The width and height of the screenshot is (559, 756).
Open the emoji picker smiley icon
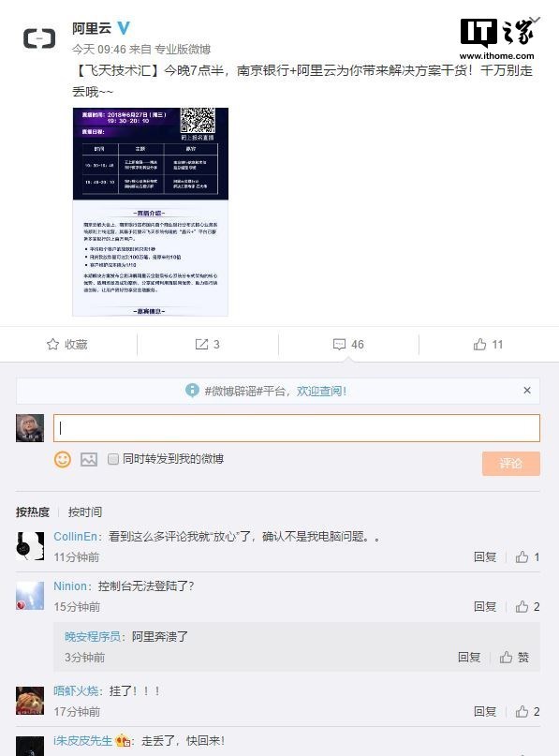point(62,459)
